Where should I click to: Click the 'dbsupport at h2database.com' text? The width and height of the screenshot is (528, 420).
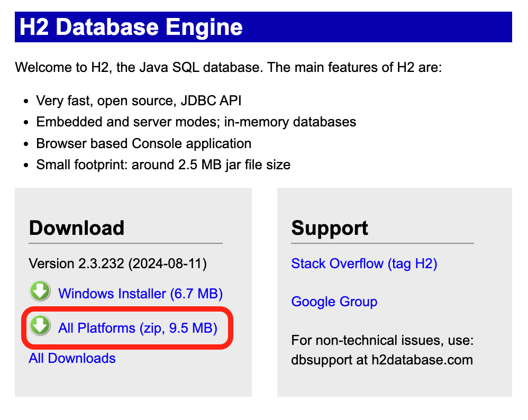pos(382,360)
